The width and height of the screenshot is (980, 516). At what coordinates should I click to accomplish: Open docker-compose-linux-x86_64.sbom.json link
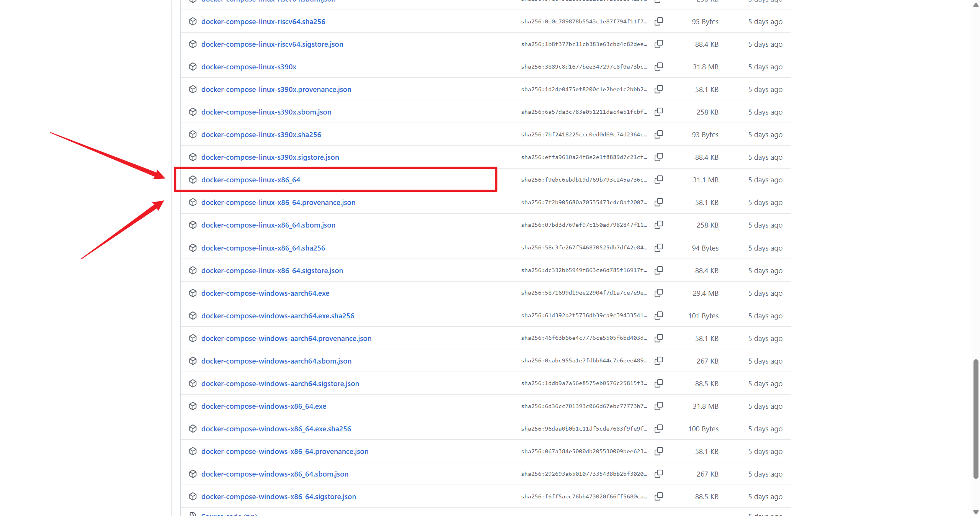pos(268,225)
